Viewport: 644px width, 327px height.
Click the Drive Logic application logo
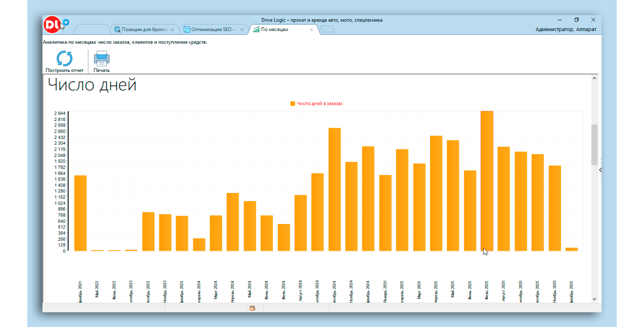pos(52,25)
